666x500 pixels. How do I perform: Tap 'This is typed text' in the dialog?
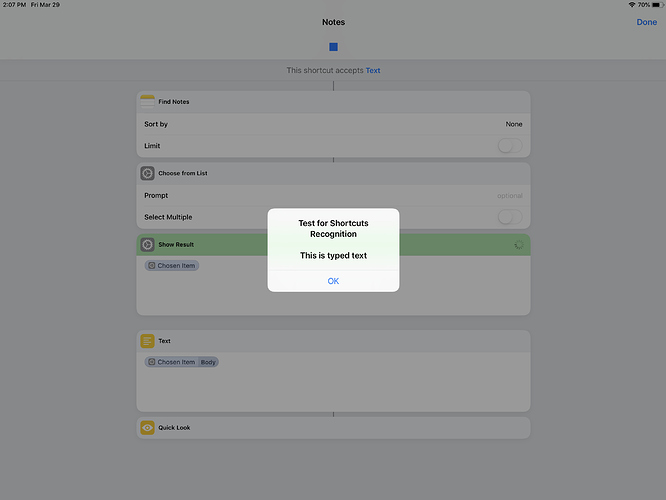point(333,255)
